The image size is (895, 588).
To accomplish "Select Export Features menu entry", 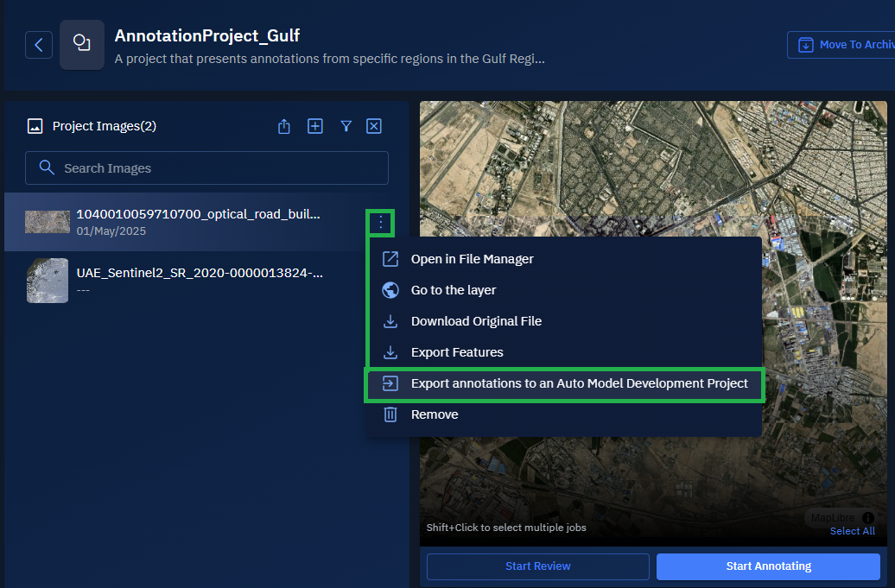I will (457, 352).
